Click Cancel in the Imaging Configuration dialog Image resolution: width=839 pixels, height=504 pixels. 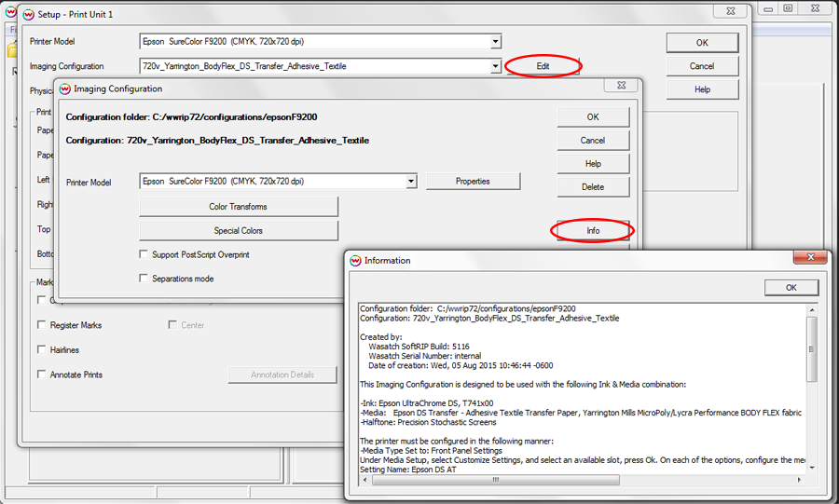point(593,141)
